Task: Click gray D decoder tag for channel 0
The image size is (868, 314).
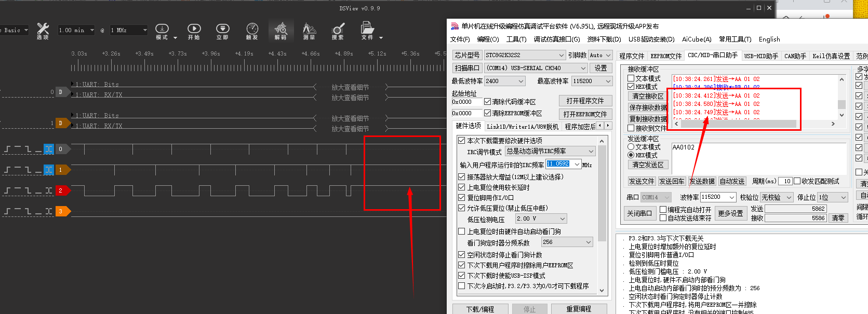Action: (62, 92)
